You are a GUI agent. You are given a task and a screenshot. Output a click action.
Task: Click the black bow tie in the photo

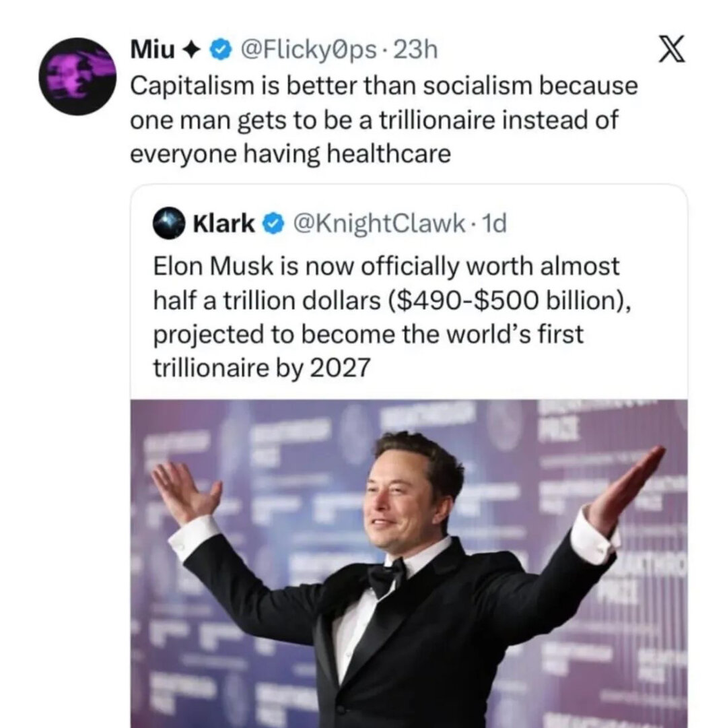386,576
